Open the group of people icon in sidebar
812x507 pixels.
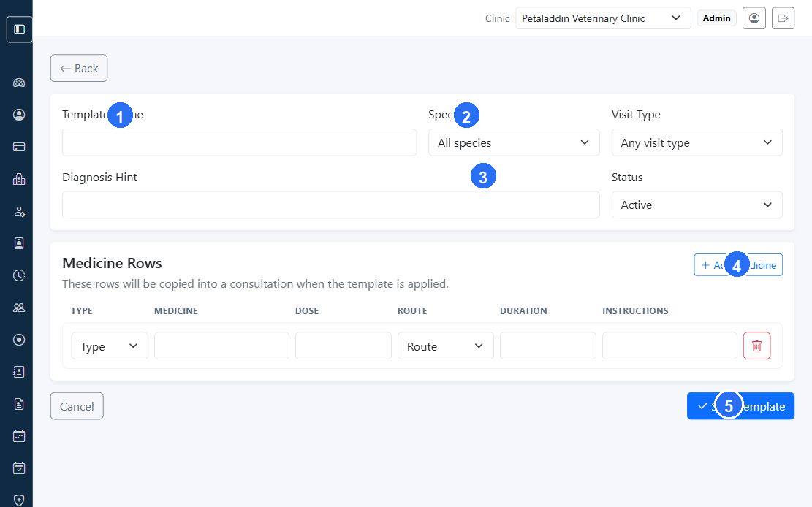coord(19,308)
